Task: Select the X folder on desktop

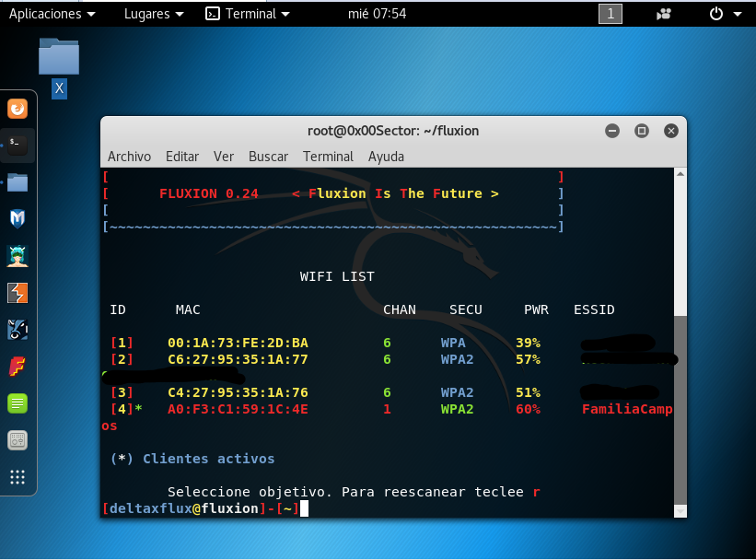Action: click(x=59, y=67)
